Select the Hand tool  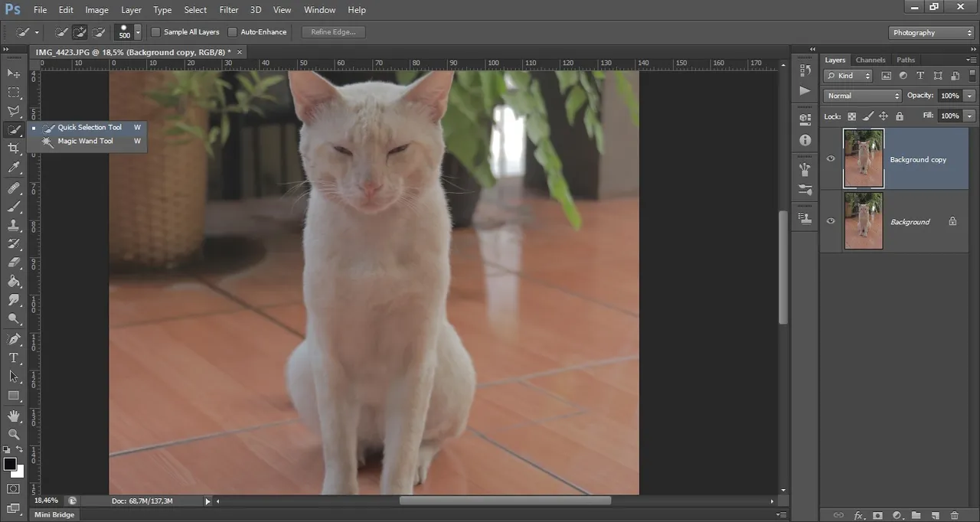pos(13,416)
